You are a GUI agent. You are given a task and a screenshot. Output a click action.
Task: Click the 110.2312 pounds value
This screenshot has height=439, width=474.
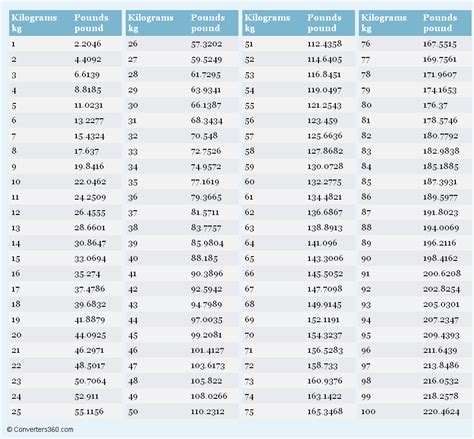click(x=207, y=412)
